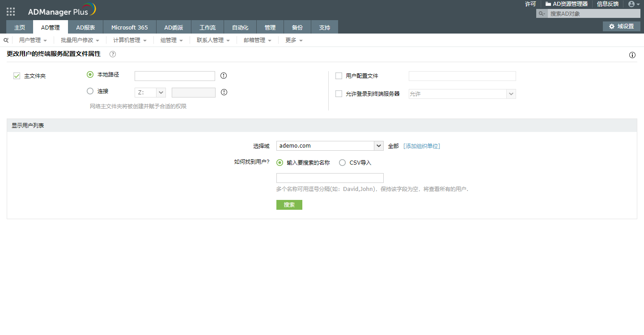Click the info icon at page right
The width and height of the screenshot is (644, 335).
(632, 55)
